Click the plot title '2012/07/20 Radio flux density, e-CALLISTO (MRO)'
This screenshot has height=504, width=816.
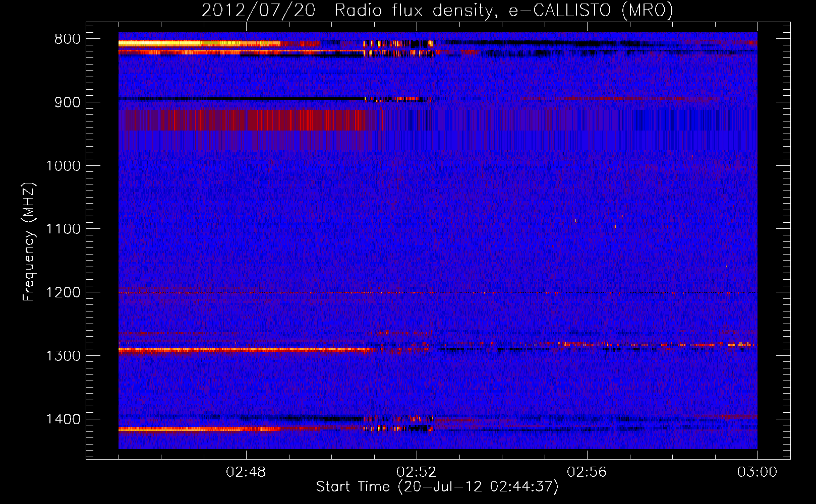tap(437, 10)
